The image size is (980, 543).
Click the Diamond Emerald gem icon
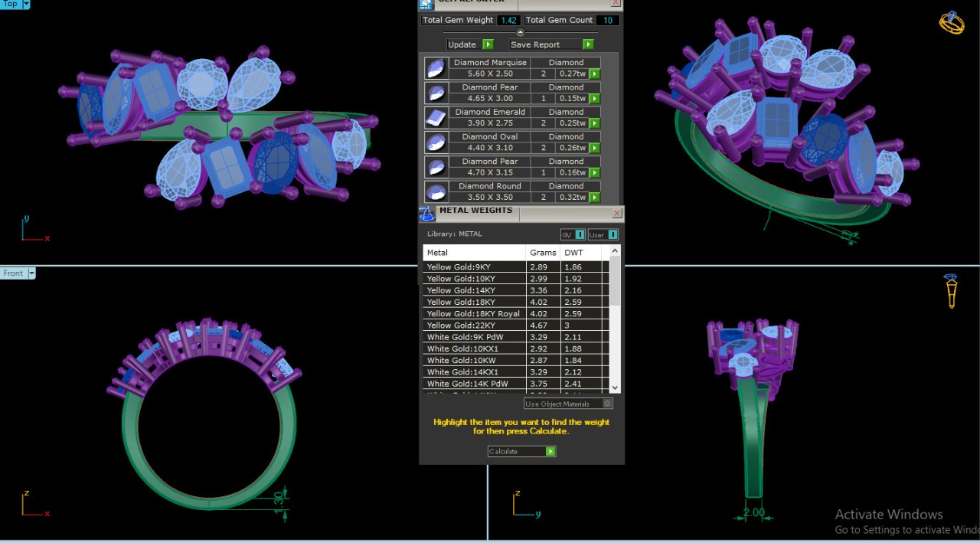click(x=436, y=117)
